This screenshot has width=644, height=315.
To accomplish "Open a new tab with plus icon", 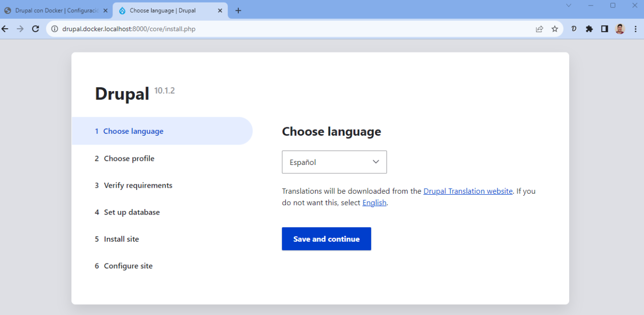I will [x=238, y=10].
